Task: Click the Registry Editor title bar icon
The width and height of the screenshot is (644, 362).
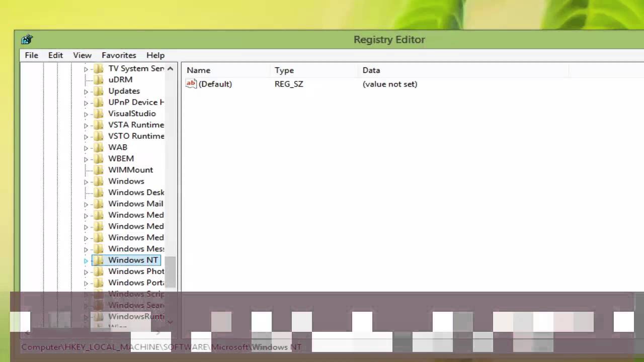Action: [27, 40]
